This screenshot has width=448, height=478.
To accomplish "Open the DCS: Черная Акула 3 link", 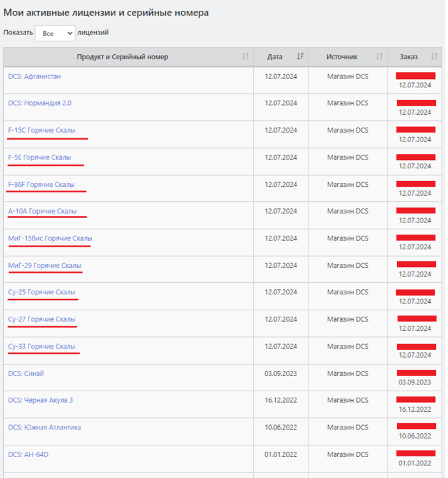I will [x=40, y=400].
